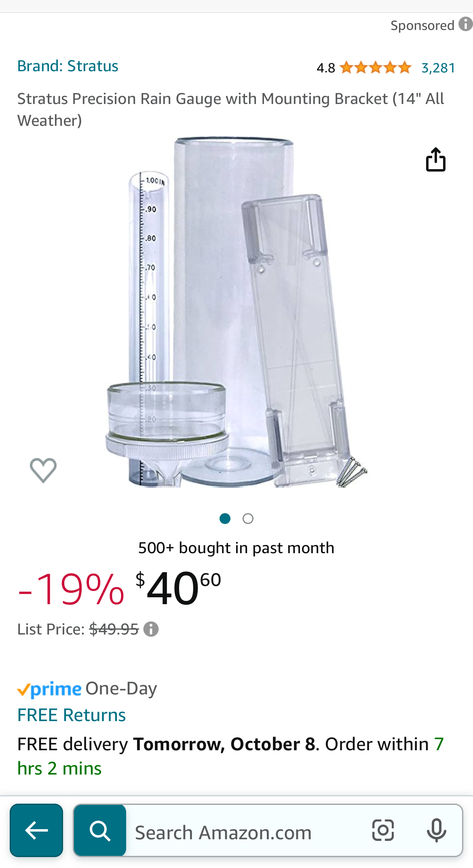Tap the FREE Returns link

coord(72,715)
